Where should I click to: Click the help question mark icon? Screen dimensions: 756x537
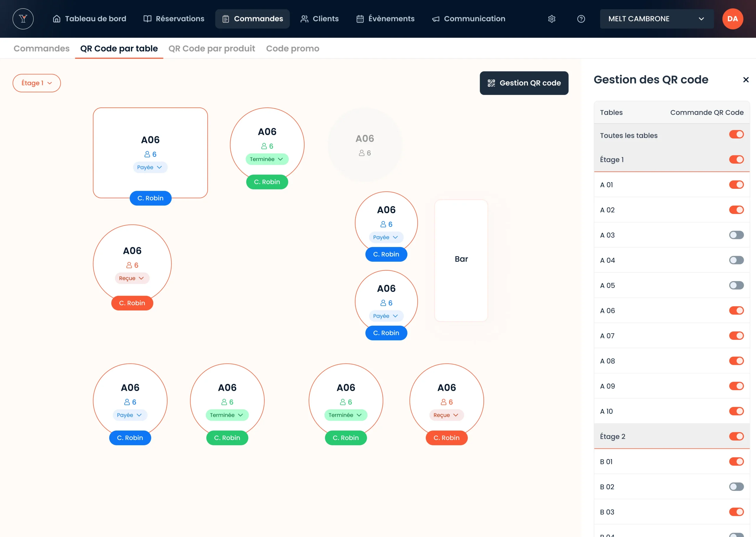[581, 19]
